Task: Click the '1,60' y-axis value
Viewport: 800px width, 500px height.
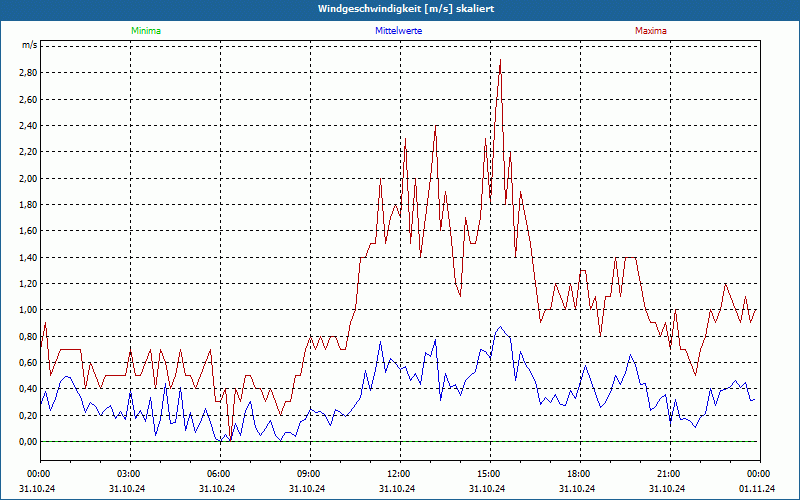Action: tap(28, 231)
